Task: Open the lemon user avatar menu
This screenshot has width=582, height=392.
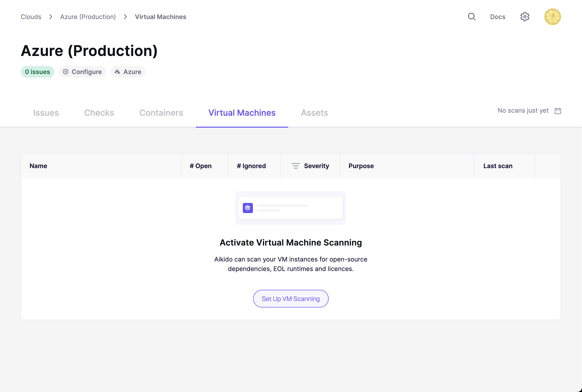Action: 552,17
